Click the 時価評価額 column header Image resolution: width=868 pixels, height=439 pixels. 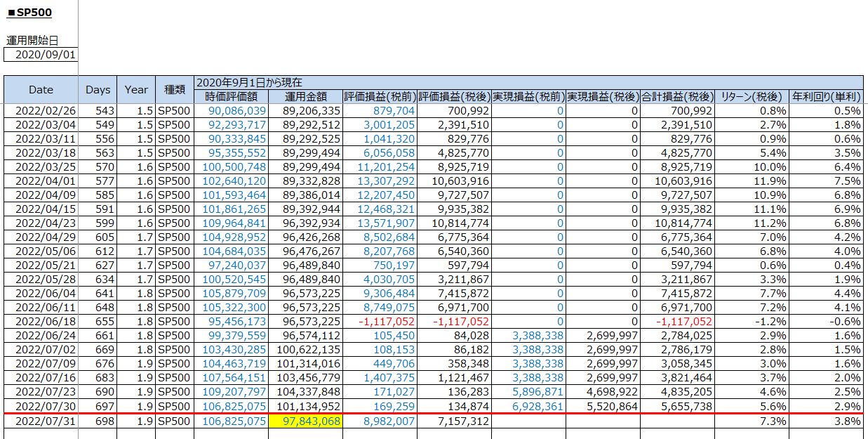coord(231,96)
